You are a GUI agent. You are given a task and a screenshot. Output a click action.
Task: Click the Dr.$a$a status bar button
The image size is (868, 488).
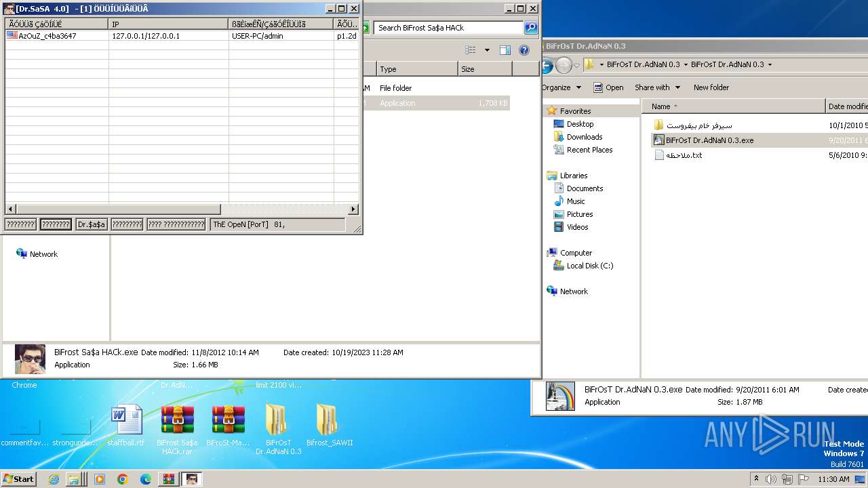point(92,224)
